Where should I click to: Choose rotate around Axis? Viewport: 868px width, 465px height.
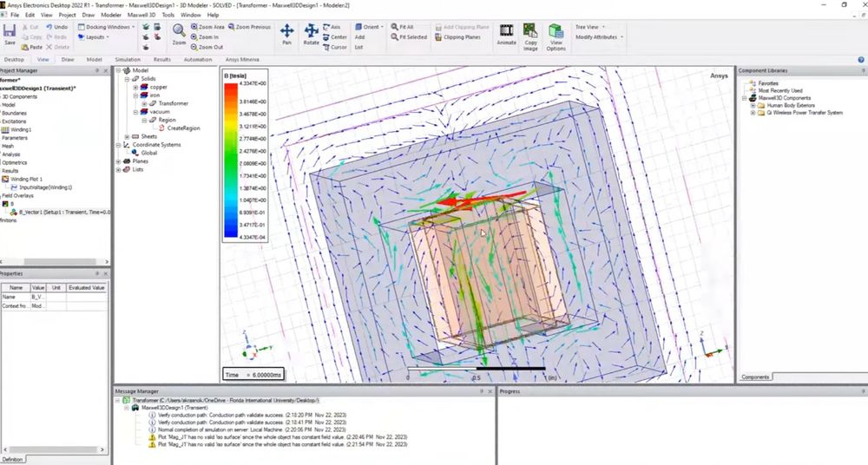tap(332, 27)
